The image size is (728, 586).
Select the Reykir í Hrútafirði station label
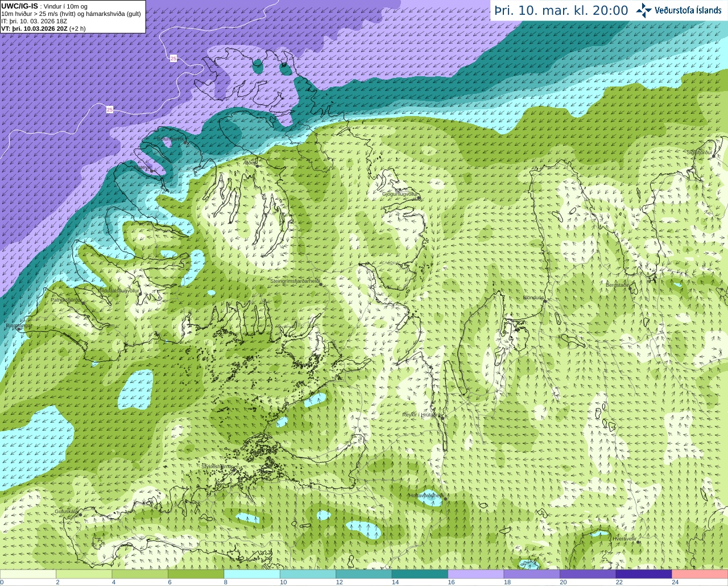point(422,415)
